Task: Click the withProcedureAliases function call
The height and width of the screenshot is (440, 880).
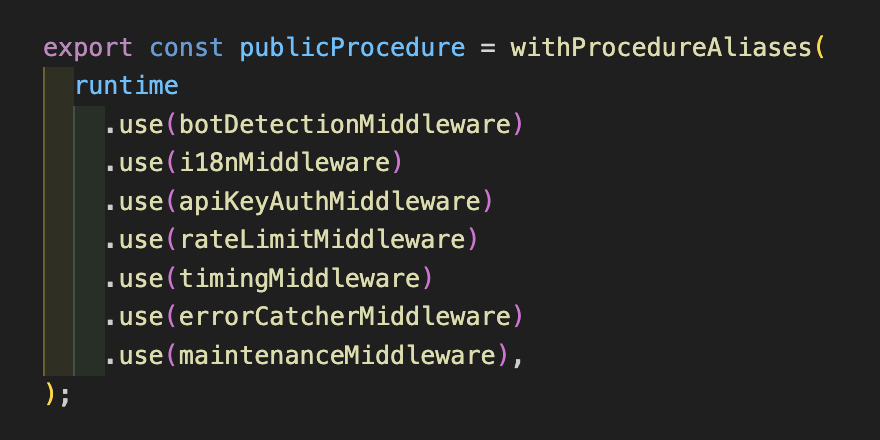Action: (x=662, y=47)
